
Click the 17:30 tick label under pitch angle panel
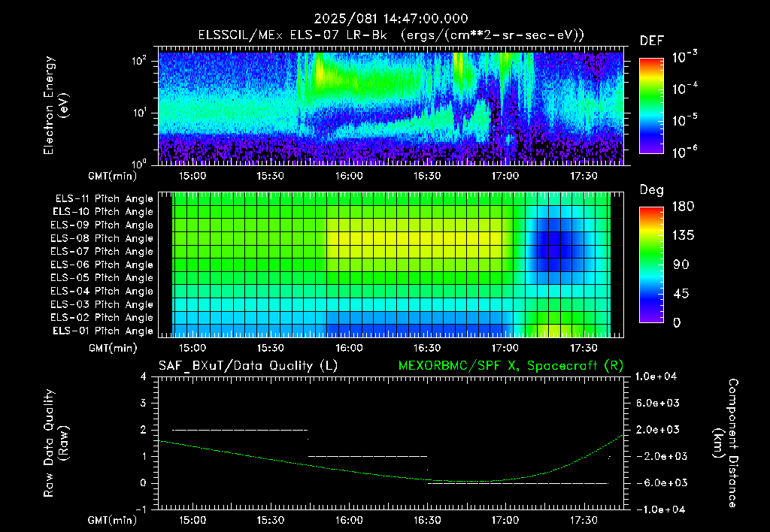tap(584, 349)
